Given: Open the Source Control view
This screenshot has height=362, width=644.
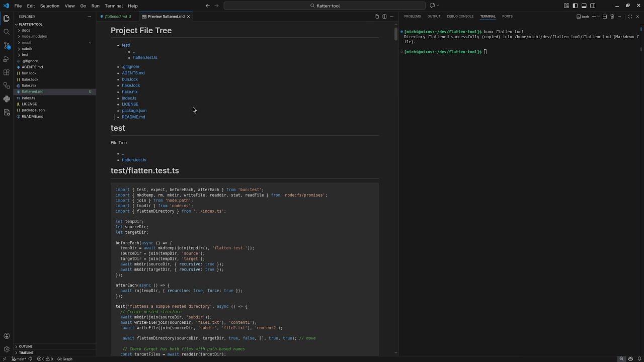Looking at the screenshot, I should coord(7,45).
